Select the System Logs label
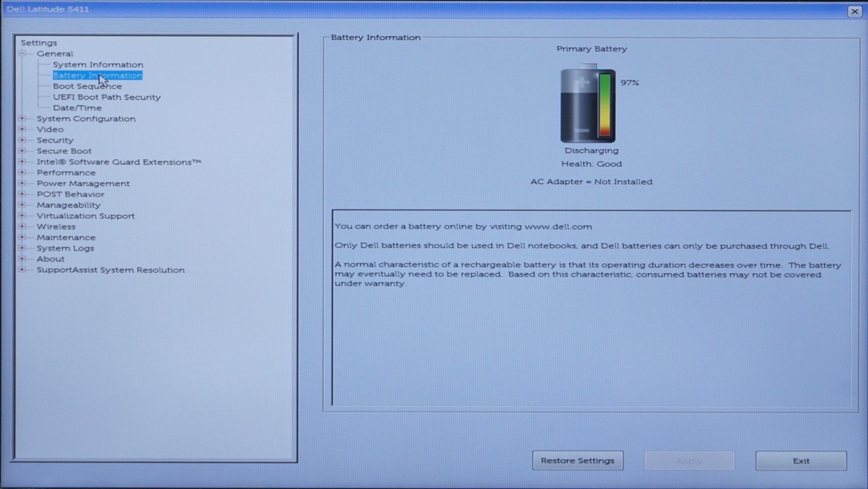 pos(65,248)
